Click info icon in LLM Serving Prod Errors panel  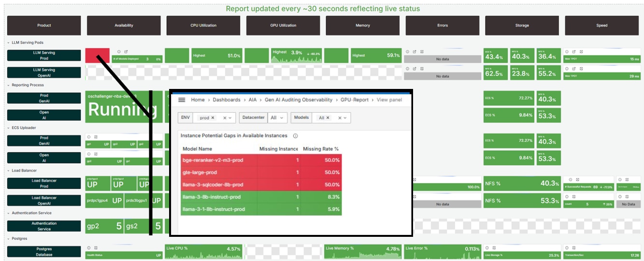tap(407, 52)
